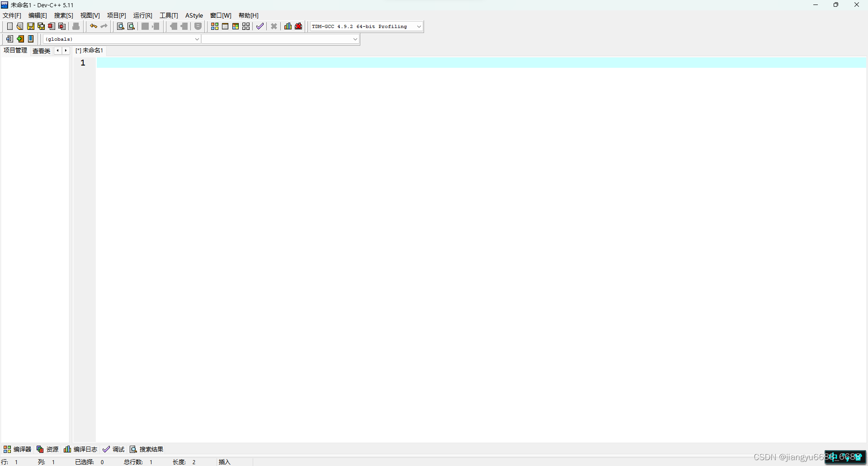Click the 总行数: 1 status entry
Image resolution: width=868 pixels, height=466 pixels.
click(x=138, y=462)
